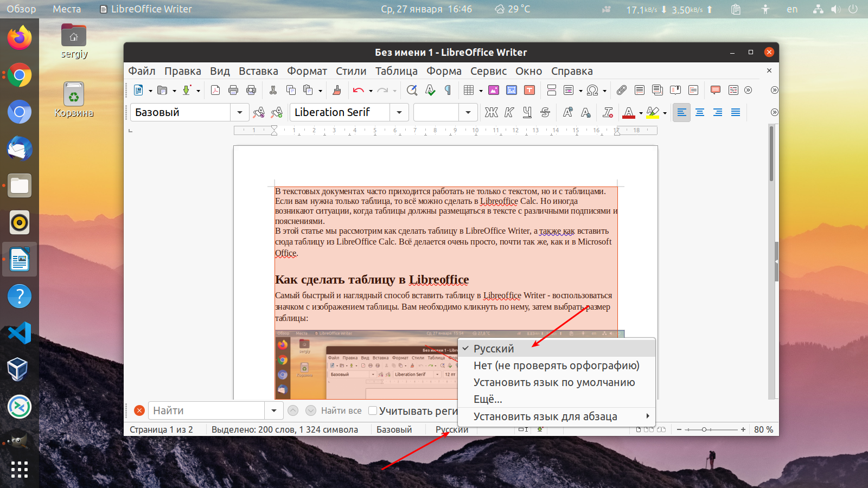Click Clear Direct Formatting icon

click(x=608, y=112)
